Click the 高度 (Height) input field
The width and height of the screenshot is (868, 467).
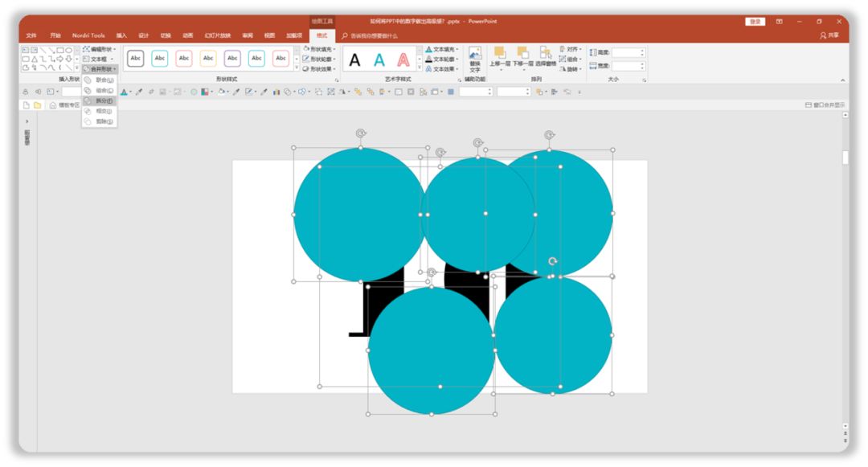pos(628,52)
